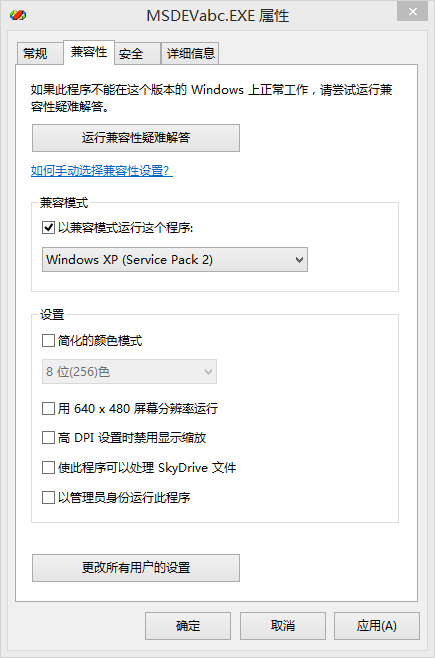Open the 如何手动选择兼容性设置 link
435x658 pixels.
(102, 171)
